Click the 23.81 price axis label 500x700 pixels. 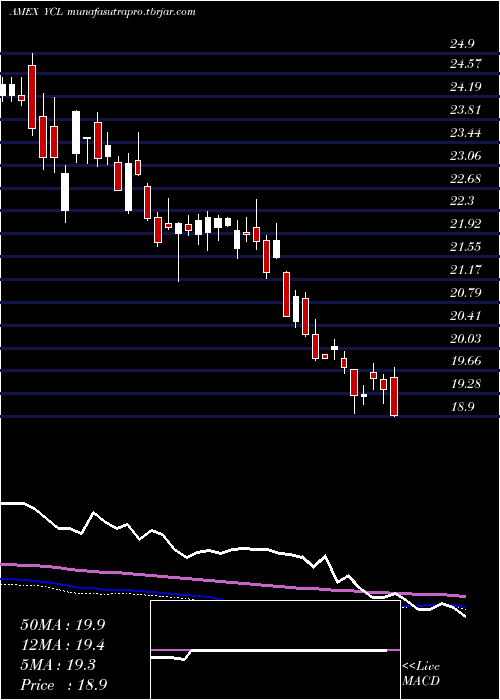(x=466, y=109)
